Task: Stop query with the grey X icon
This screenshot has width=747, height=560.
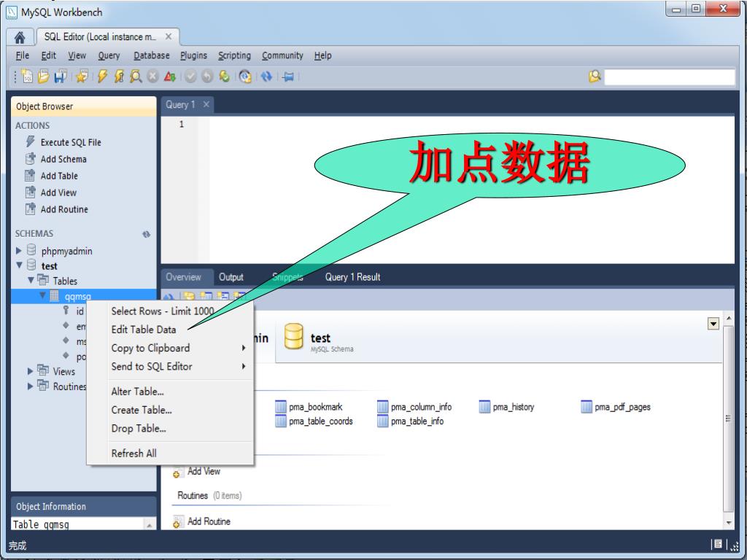Action: coord(152,76)
